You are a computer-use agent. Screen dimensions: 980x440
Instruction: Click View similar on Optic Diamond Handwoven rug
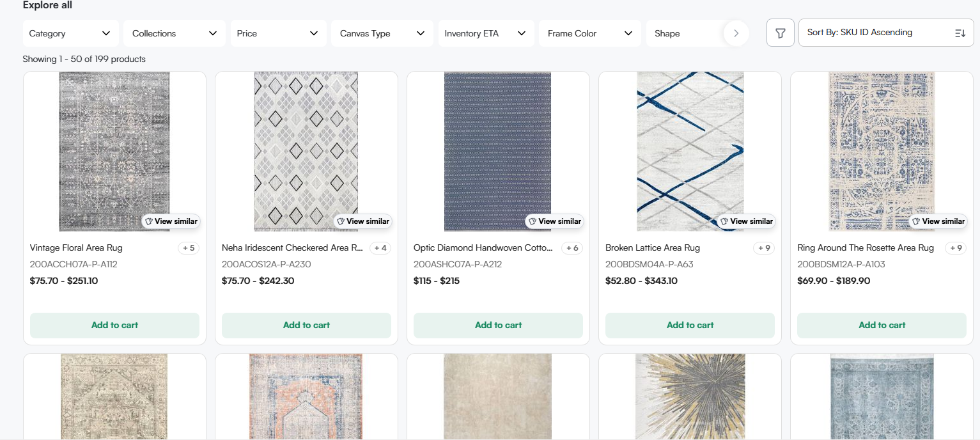554,221
